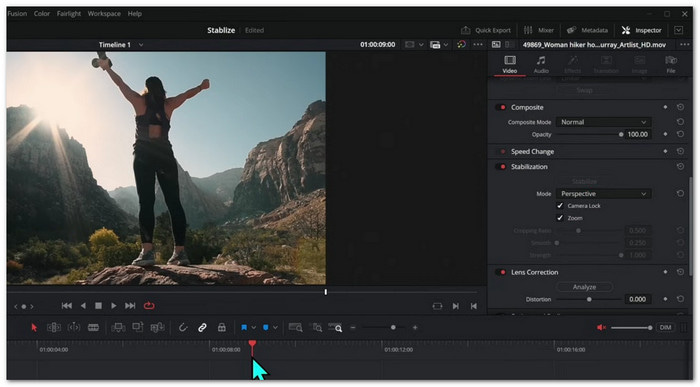700x387 pixels.
Task: Open the Composite Mode Normal dropdown
Action: tap(603, 122)
